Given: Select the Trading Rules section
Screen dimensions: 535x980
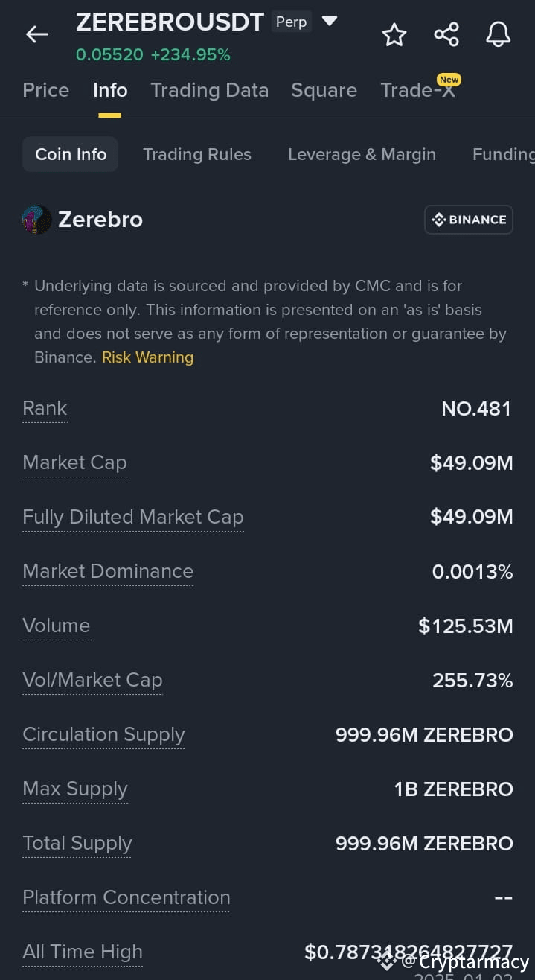Looking at the screenshot, I should (196, 154).
